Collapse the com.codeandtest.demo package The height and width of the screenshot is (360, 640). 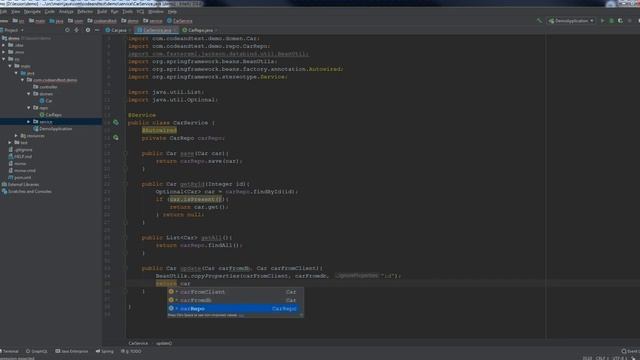coord(22,80)
